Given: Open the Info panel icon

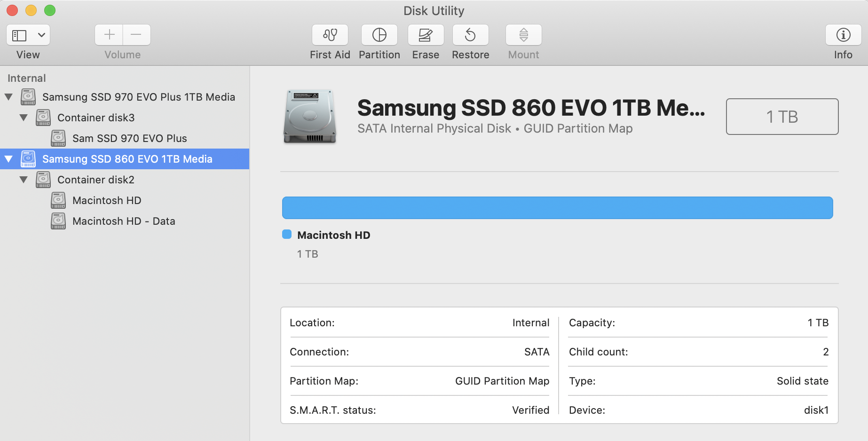Looking at the screenshot, I should click(843, 35).
